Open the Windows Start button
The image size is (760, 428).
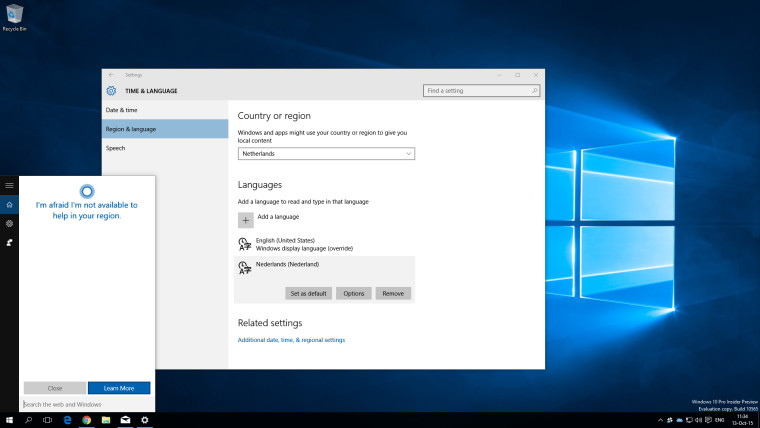click(x=9, y=420)
